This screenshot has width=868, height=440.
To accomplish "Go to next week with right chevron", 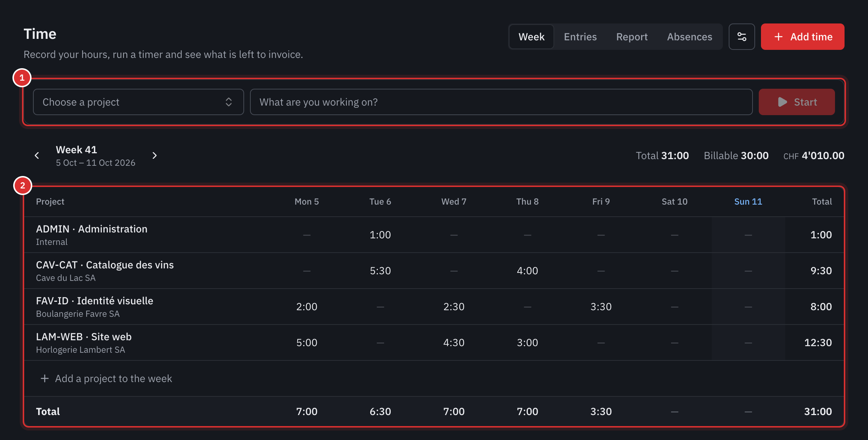I will (x=155, y=156).
